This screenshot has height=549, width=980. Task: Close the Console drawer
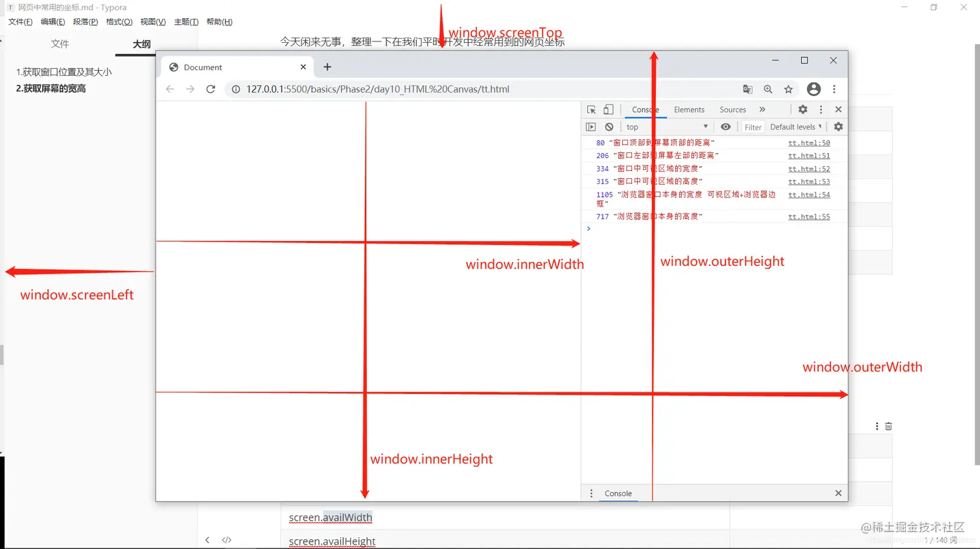click(838, 493)
